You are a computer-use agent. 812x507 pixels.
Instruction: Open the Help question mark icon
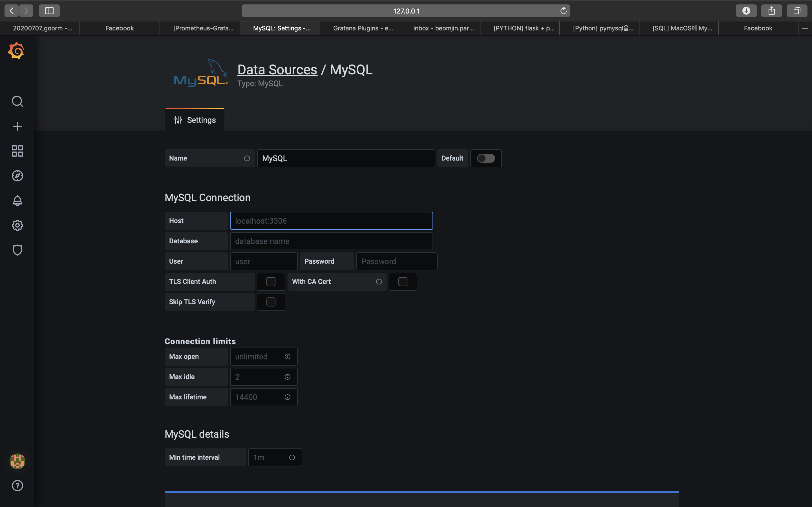coord(17,486)
